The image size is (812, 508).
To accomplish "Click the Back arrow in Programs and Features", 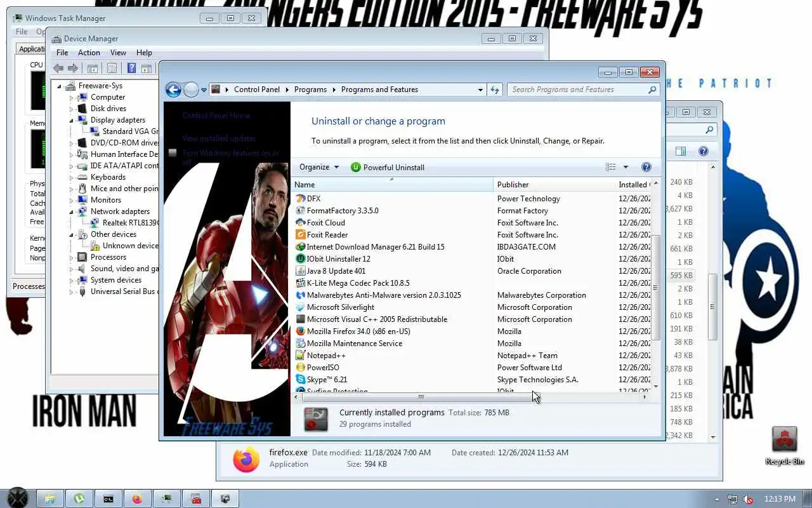I will tap(173, 90).
